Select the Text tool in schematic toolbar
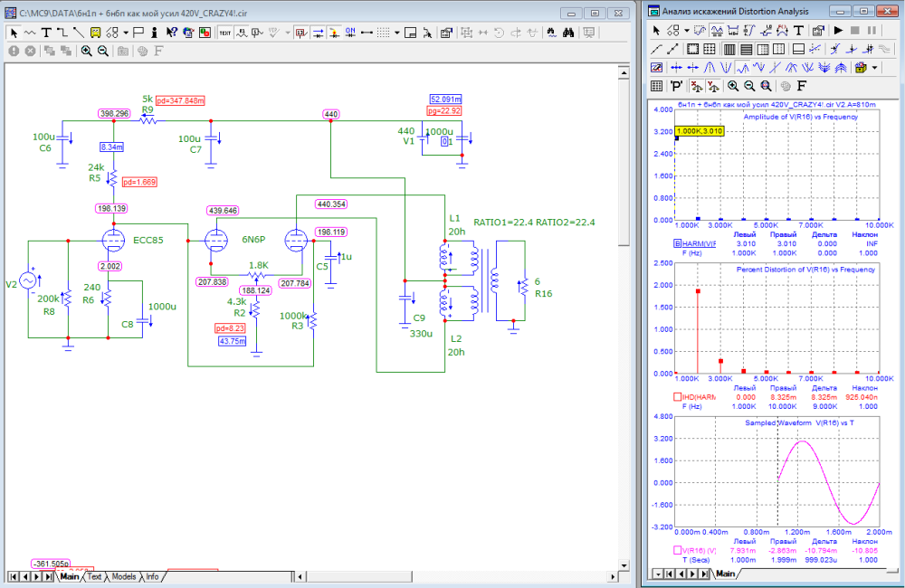This screenshot has width=905, height=588. pyautogui.click(x=46, y=33)
